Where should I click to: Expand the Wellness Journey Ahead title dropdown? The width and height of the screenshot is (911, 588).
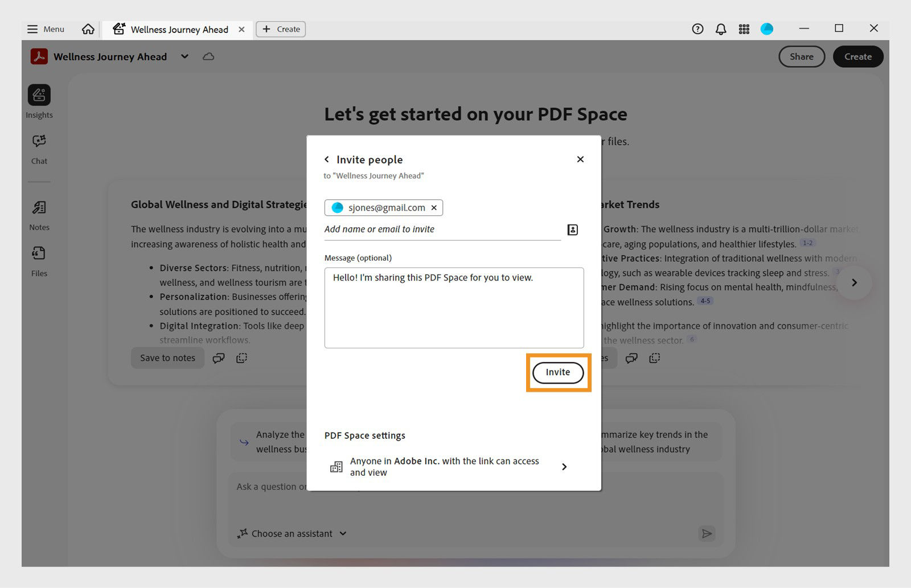tap(184, 57)
